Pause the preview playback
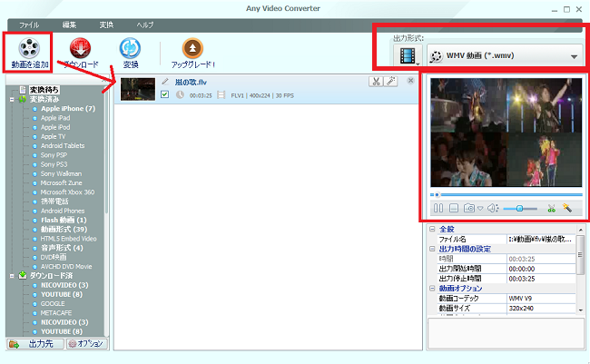590x364 pixels. click(438, 208)
